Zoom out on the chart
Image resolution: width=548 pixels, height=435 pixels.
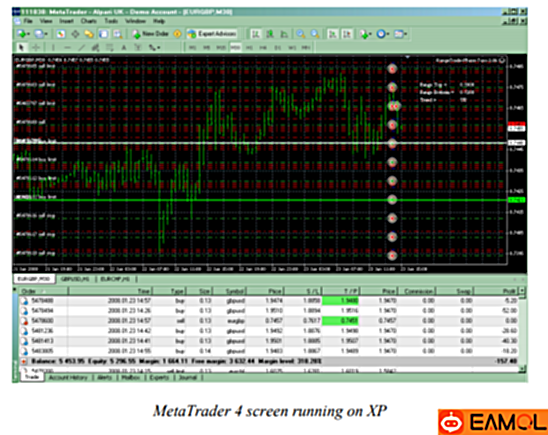pos(315,34)
